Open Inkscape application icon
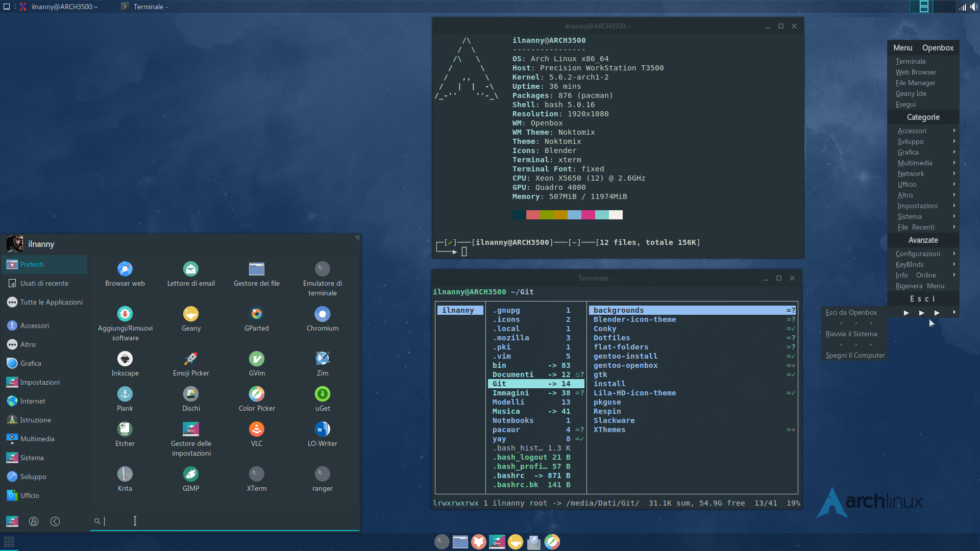 tap(125, 359)
